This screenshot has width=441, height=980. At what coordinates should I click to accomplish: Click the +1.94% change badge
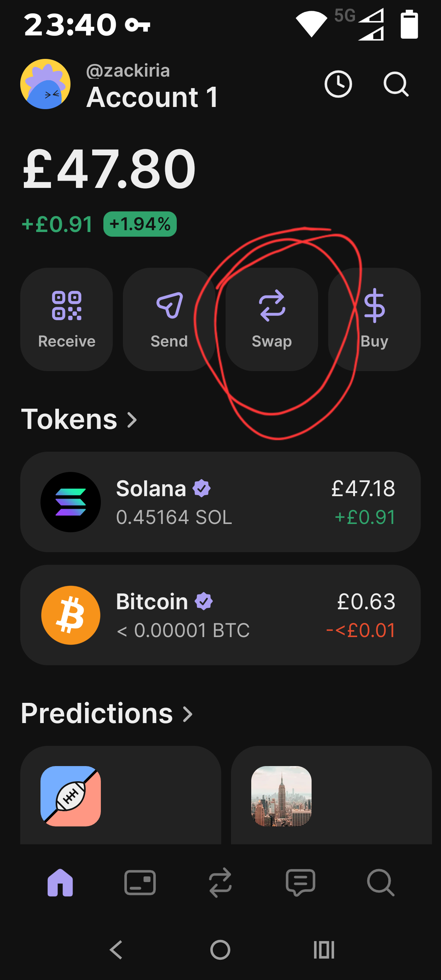pos(140,224)
